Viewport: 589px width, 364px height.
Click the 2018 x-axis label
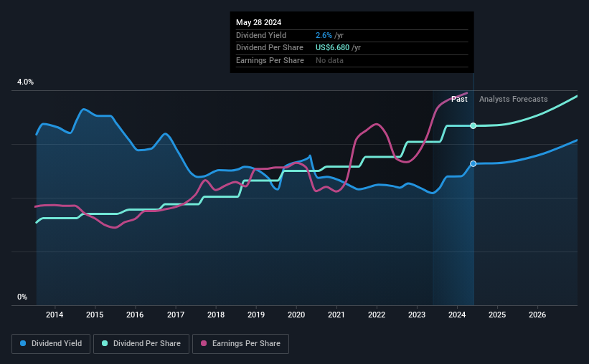tap(216, 315)
